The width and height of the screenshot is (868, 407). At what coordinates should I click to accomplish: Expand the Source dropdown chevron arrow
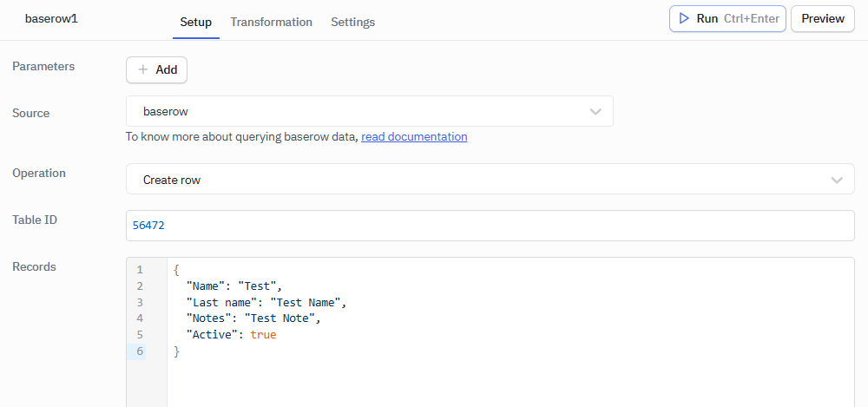coord(595,112)
